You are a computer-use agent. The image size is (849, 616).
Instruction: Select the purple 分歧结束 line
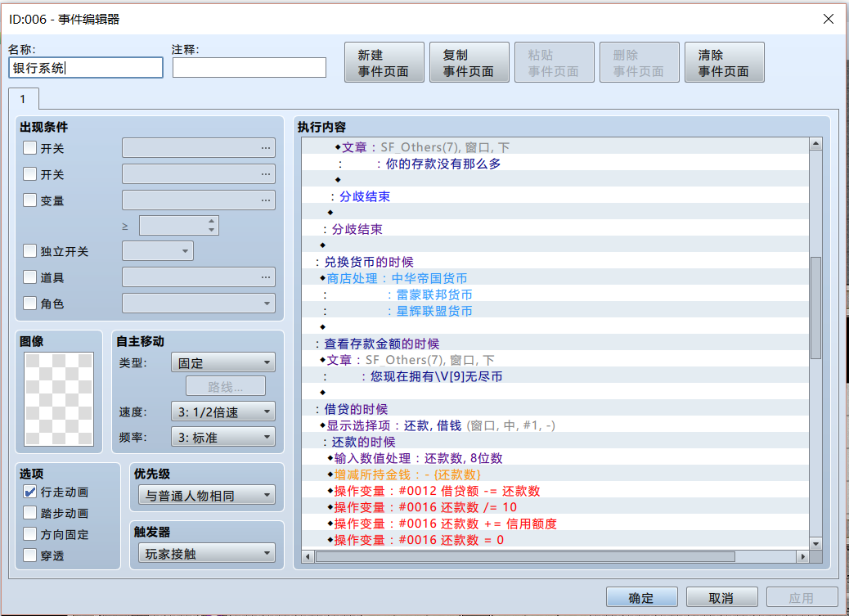point(555,228)
